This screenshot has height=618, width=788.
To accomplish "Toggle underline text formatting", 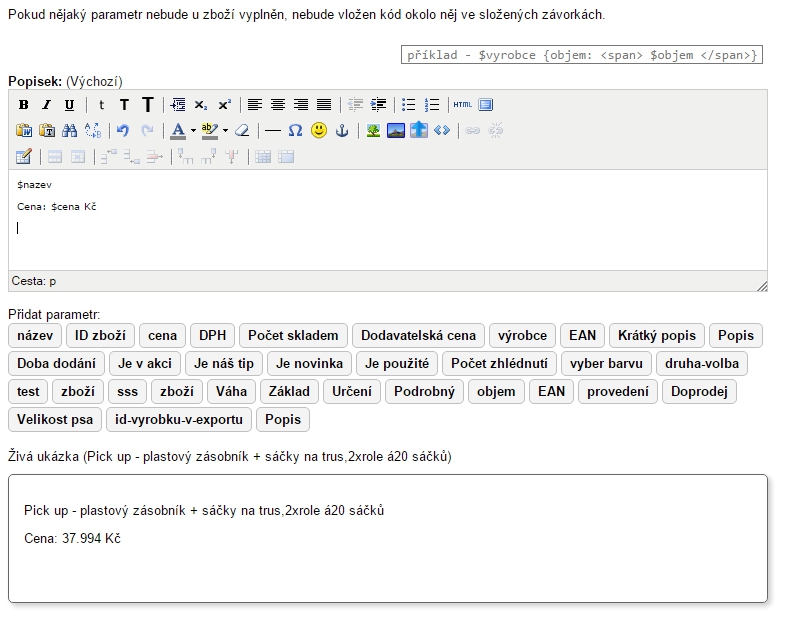I will pos(68,105).
